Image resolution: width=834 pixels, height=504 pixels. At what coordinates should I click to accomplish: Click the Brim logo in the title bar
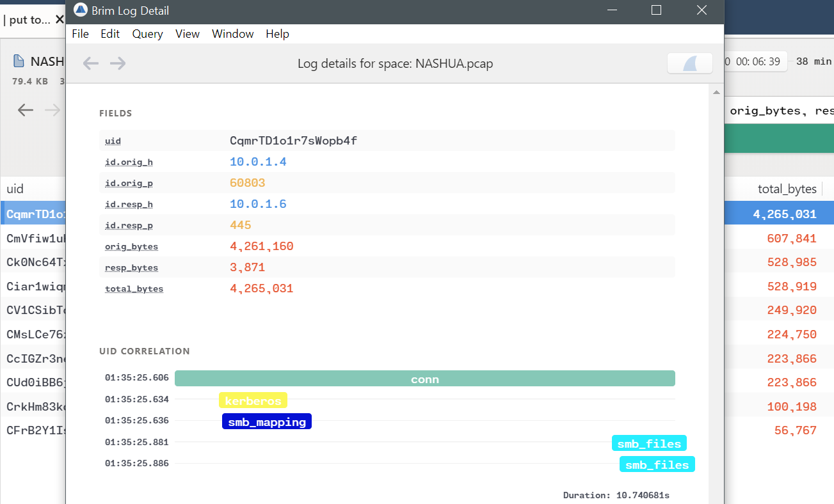pos(80,10)
